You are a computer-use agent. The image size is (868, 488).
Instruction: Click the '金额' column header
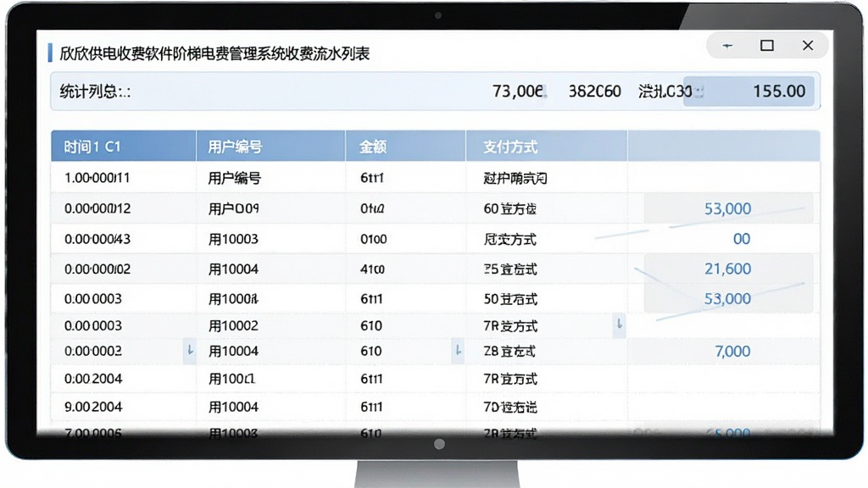pos(406,147)
